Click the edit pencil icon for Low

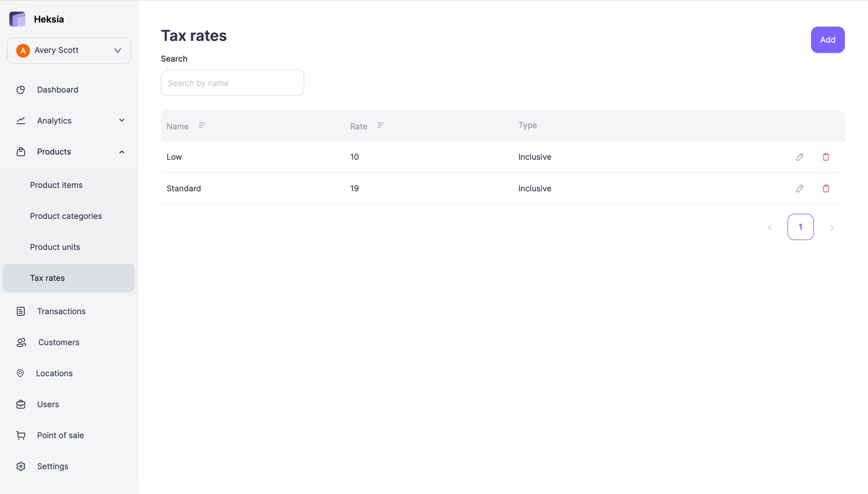[800, 157]
